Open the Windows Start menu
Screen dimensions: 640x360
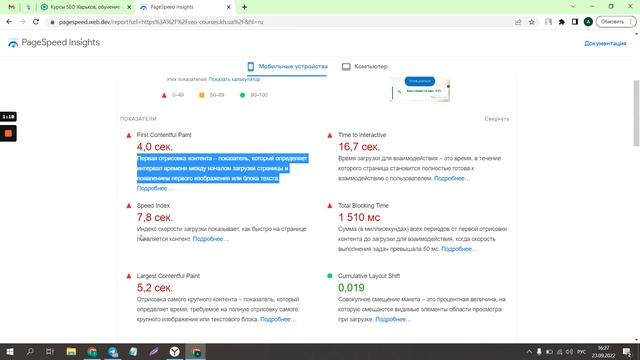click(10, 351)
